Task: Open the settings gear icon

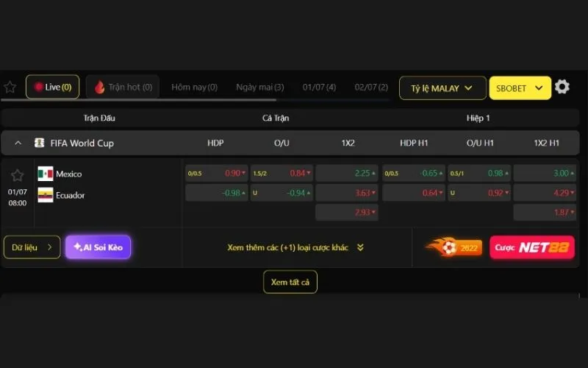Action: (562, 87)
